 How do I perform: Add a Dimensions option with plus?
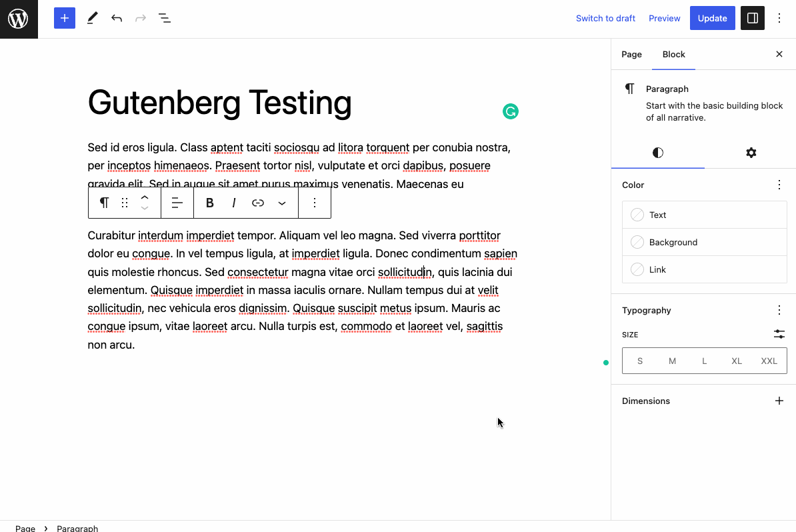[x=779, y=401]
